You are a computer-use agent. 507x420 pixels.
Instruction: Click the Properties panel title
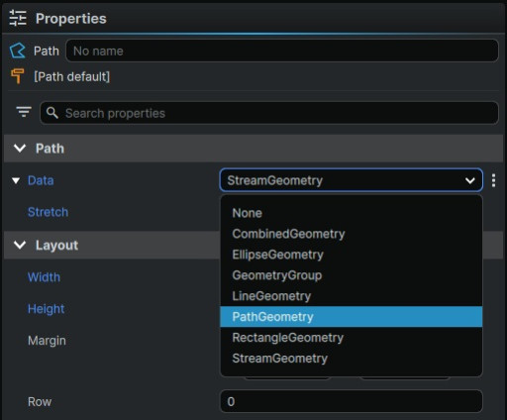[71, 18]
